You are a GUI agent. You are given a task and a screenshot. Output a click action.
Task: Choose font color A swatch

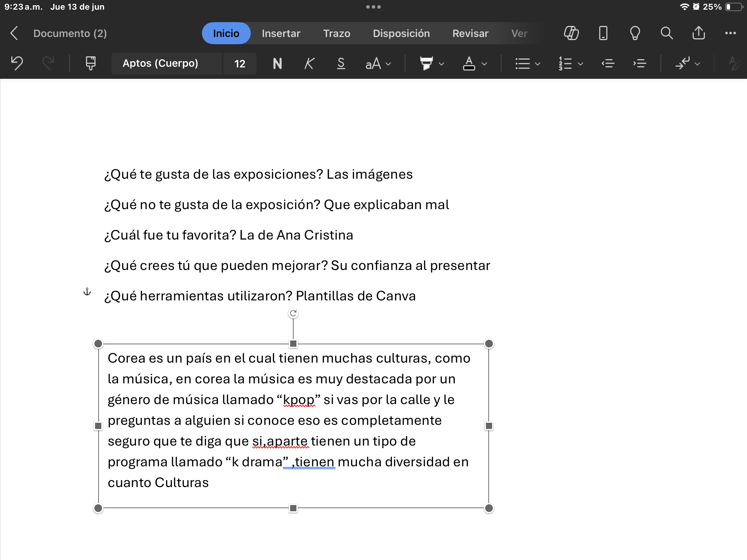(x=469, y=64)
